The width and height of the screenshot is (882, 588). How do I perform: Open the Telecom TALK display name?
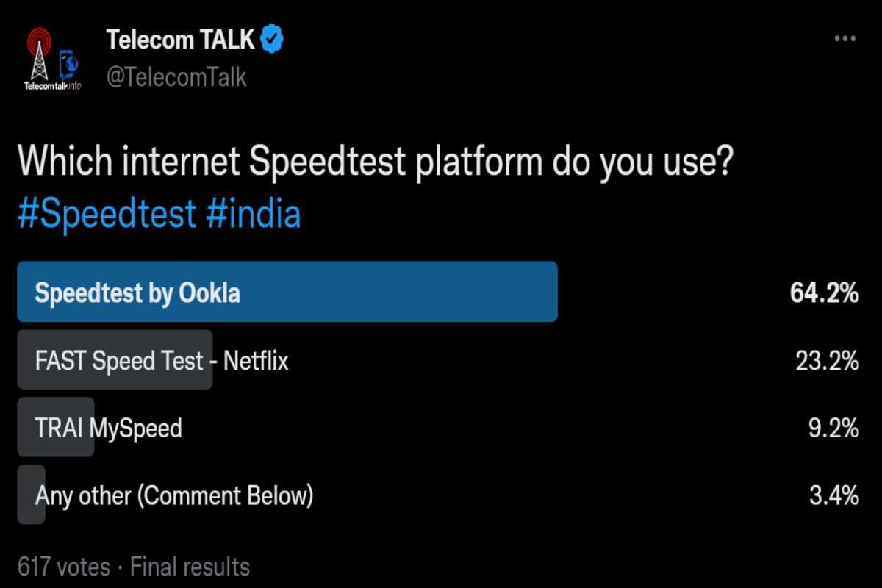click(x=181, y=40)
